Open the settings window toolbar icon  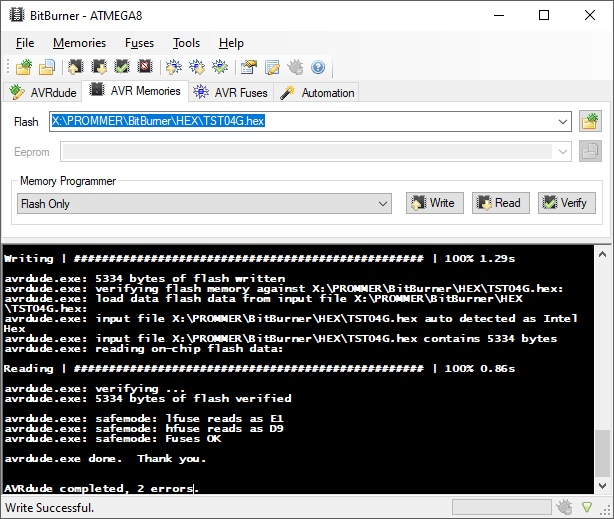click(249, 67)
